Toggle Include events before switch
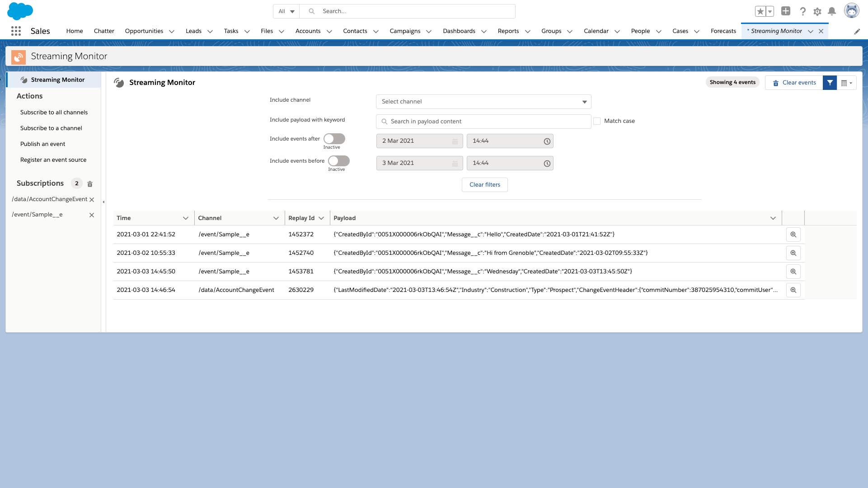Screen dimensions: 868x488 click(x=339, y=161)
